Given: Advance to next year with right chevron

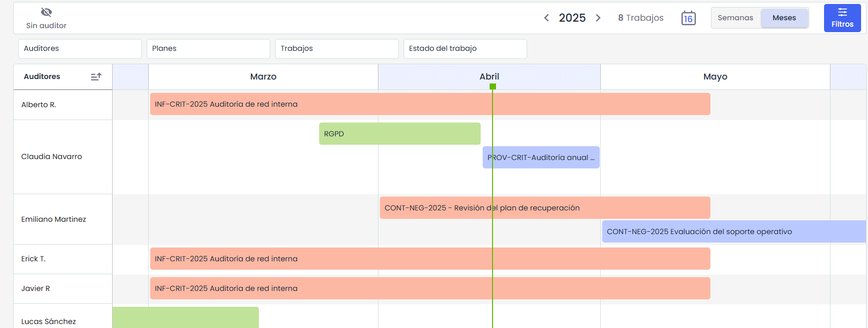Looking at the screenshot, I should [598, 18].
